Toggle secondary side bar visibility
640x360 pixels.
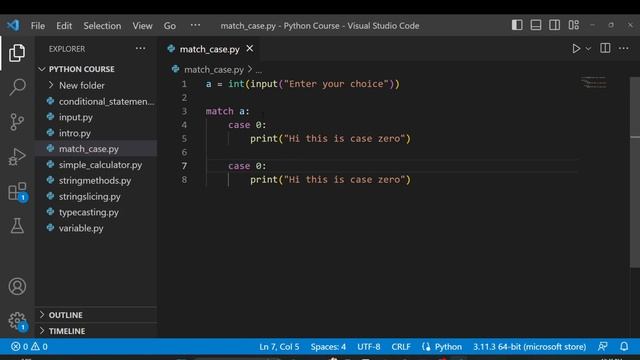554,25
